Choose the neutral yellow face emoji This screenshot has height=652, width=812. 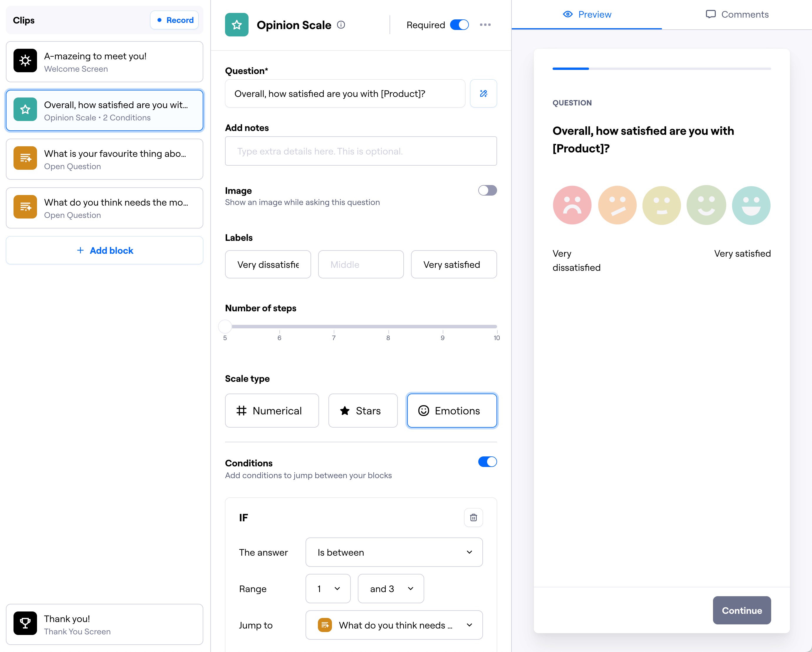(x=661, y=205)
